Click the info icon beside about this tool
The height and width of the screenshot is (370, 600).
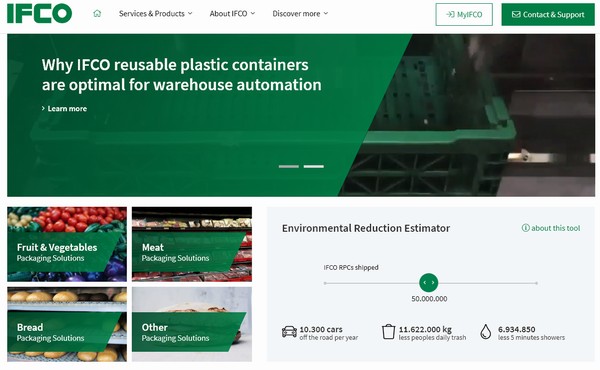(x=525, y=228)
